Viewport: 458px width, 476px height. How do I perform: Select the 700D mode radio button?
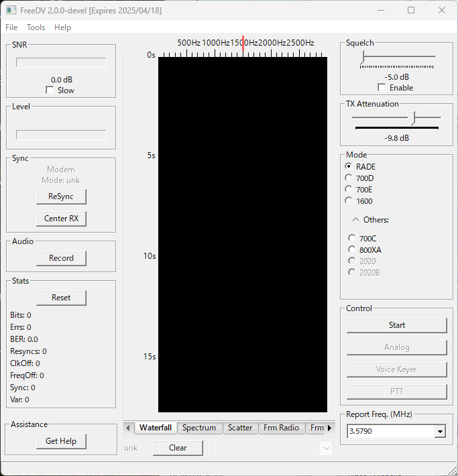point(348,178)
